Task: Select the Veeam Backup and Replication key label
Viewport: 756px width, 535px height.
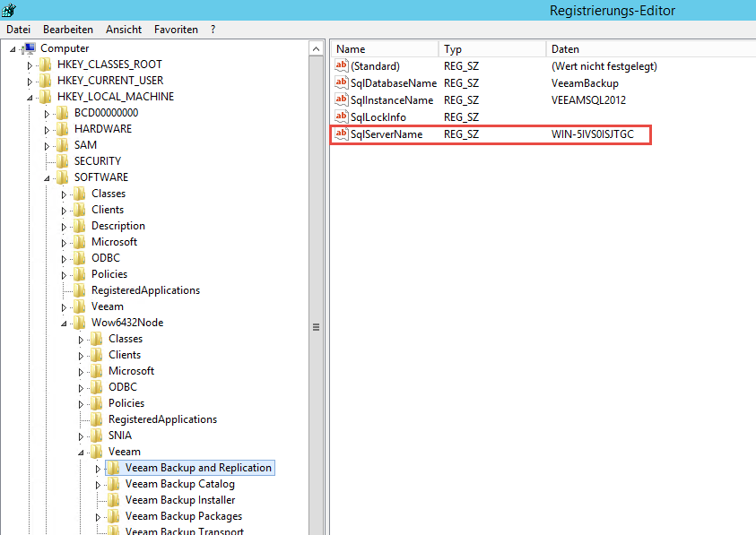Action: pyautogui.click(x=198, y=468)
